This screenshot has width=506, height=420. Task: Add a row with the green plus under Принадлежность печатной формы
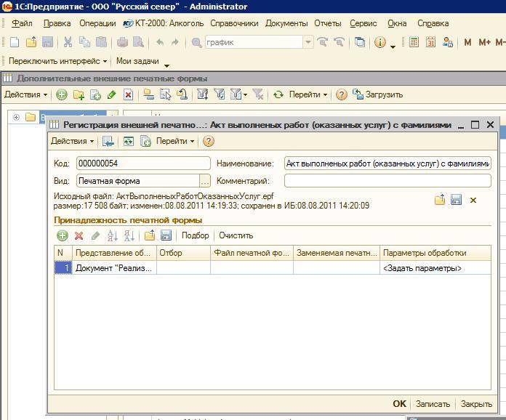click(x=63, y=235)
